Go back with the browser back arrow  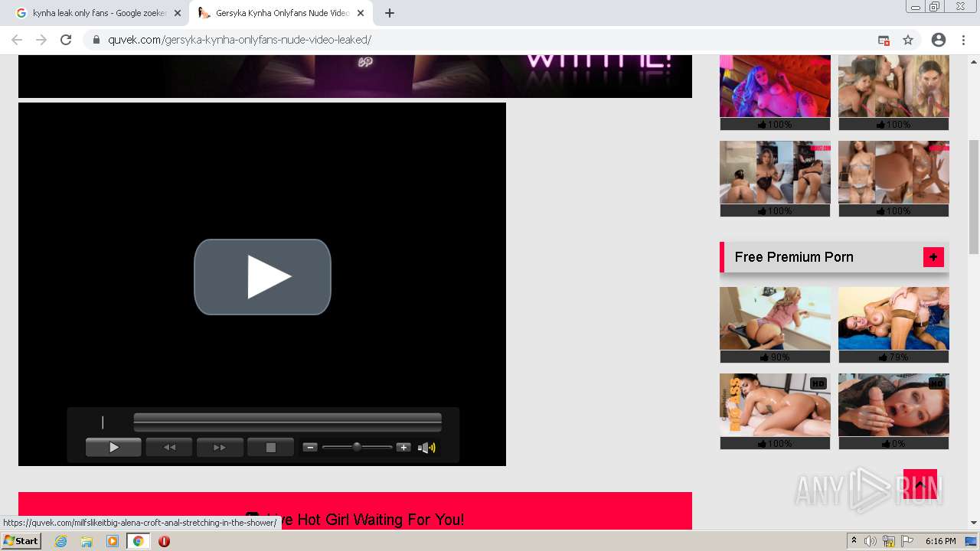click(x=17, y=40)
